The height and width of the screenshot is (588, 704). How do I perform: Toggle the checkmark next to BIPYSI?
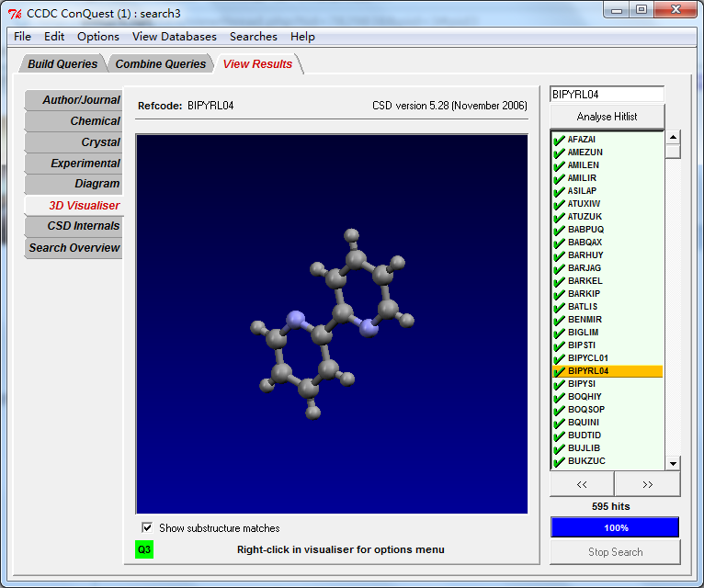click(x=559, y=384)
